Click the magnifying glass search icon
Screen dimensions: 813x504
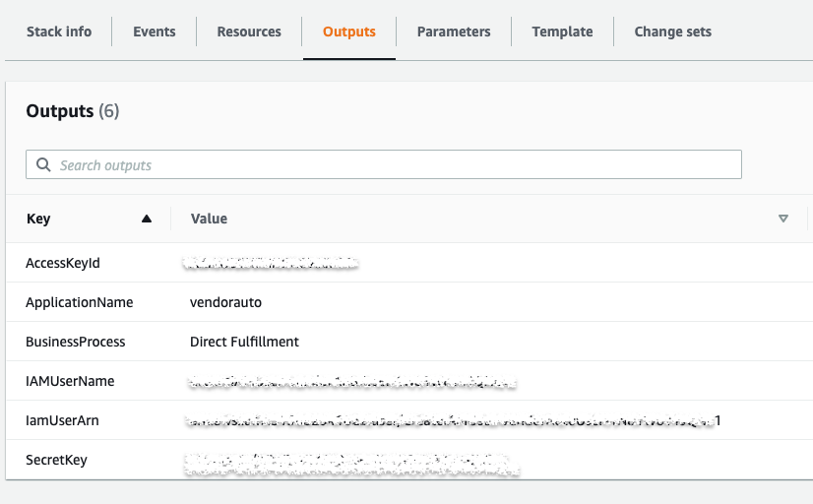coord(43,164)
